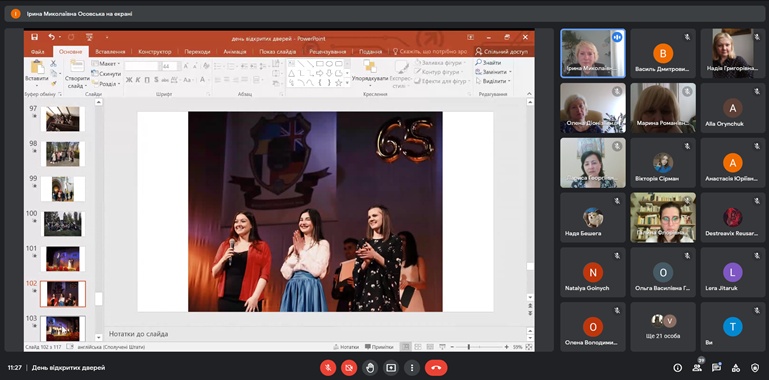Toggle text shadow S formatting
Image resolution: width=769 pixels, height=380 pixels.
156,80
